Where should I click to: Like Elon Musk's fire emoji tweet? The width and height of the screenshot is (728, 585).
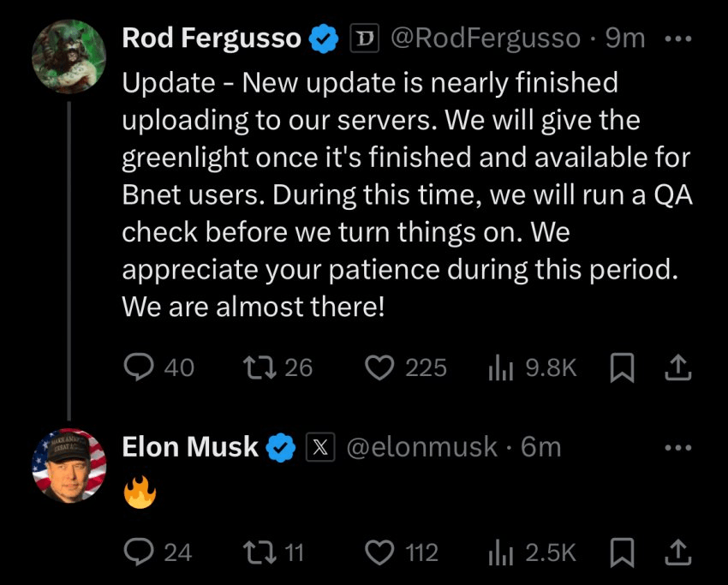379,553
